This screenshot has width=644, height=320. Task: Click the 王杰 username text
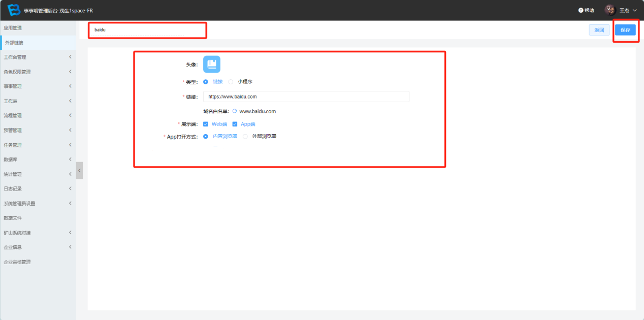tap(624, 10)
